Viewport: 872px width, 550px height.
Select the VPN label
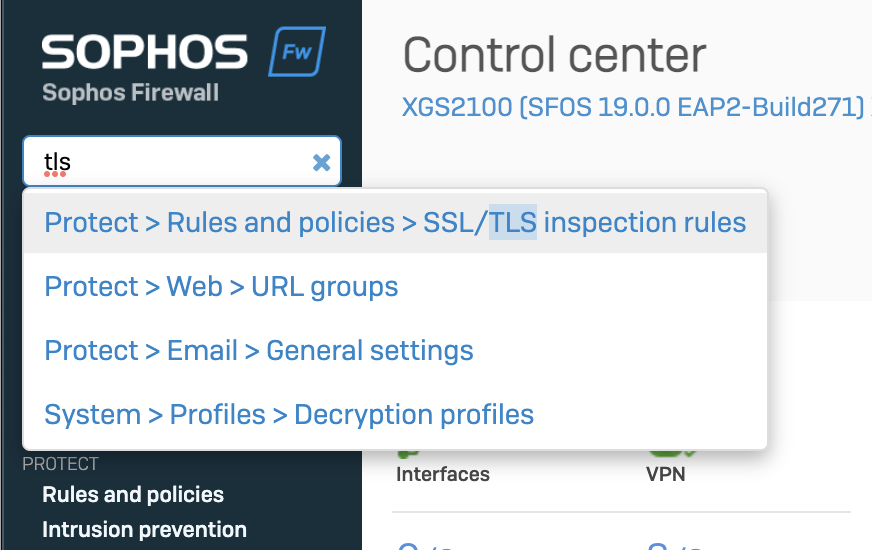tap(666, 474)
